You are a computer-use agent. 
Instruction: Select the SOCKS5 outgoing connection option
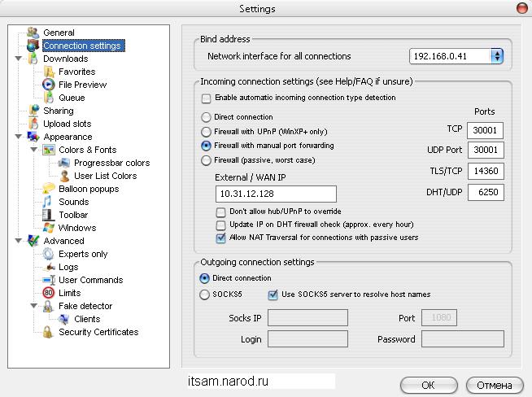coord(207,294)
